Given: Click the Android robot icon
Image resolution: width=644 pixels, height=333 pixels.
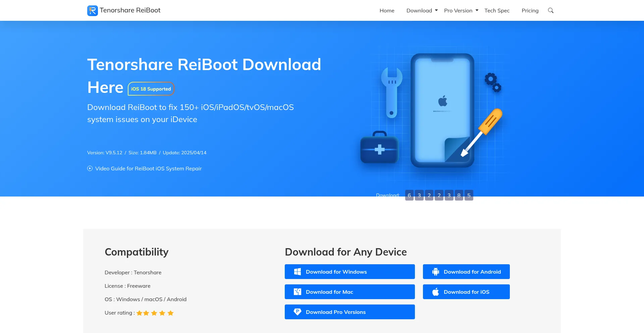Looking at the screenshot, I should (436, 272).
